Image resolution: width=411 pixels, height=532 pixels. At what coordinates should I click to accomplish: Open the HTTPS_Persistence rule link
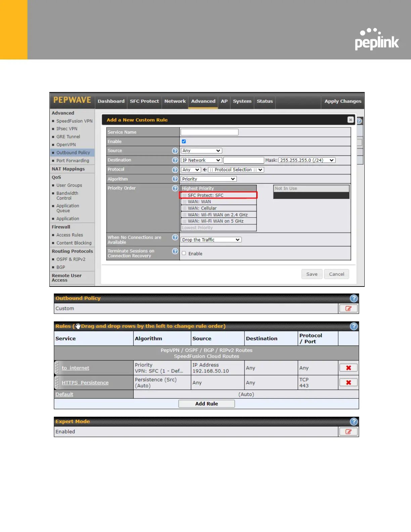tap(85, 383)
